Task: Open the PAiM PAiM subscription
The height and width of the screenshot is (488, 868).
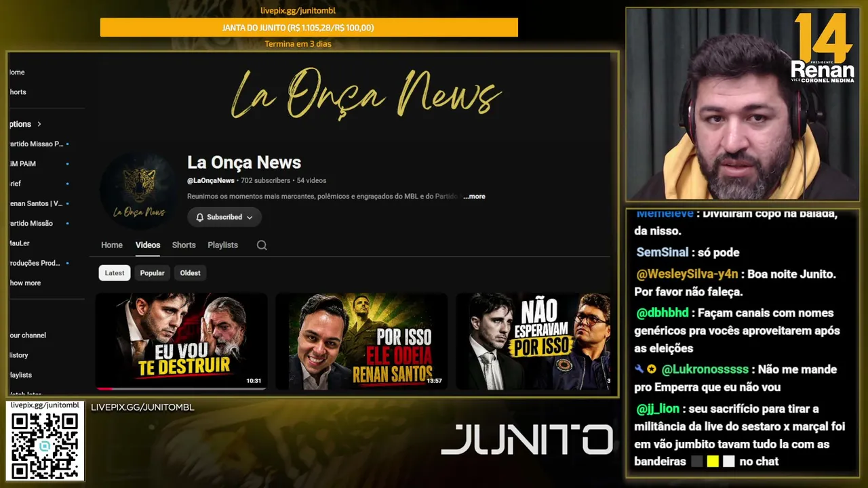Action: (x=39, y=163)
